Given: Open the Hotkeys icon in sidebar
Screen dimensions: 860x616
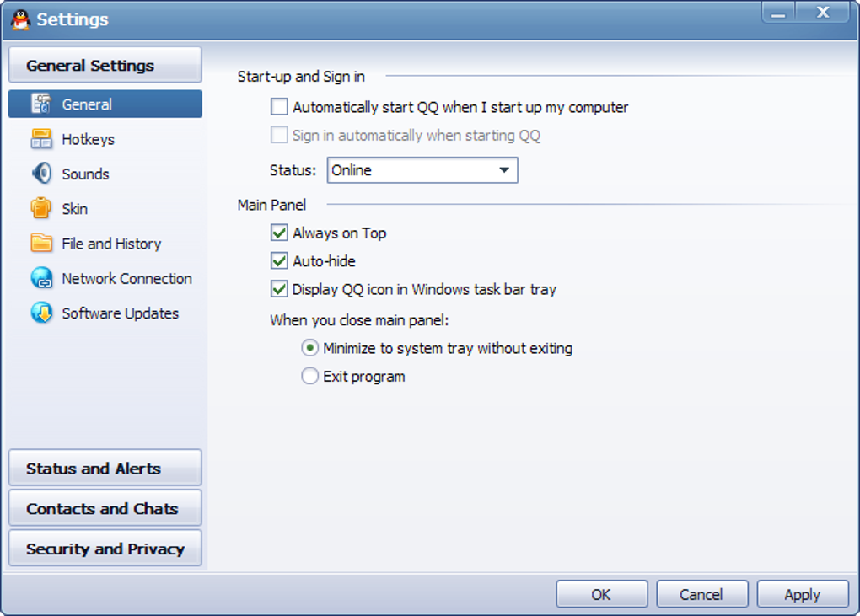Looking at the screenshot, I should (41, 139).
